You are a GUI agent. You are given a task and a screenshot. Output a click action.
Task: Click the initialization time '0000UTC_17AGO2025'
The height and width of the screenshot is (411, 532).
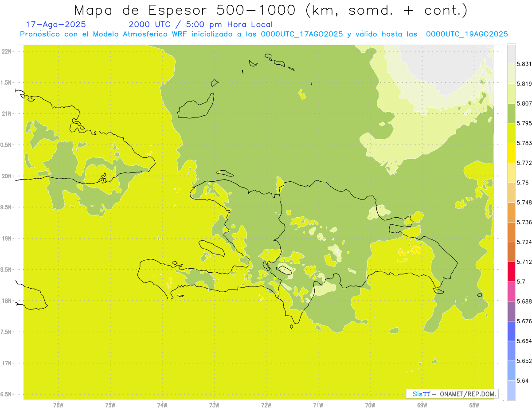click(x=302, y=34)
